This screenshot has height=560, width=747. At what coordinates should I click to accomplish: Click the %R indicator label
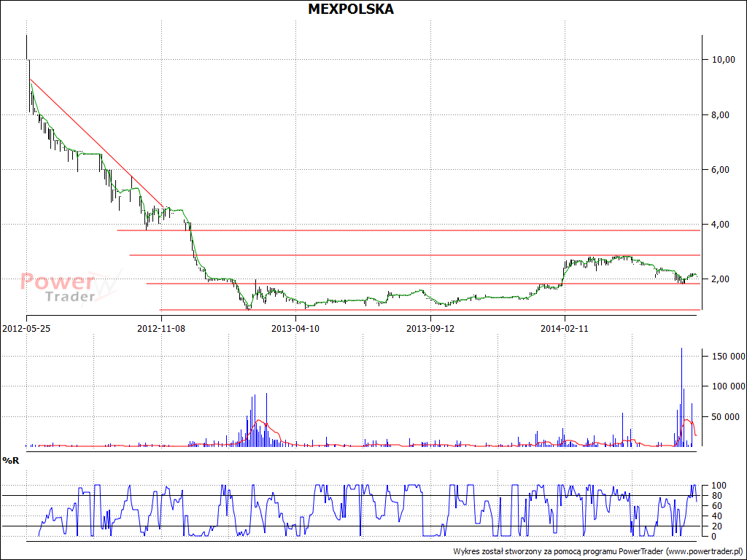(11, 461)
